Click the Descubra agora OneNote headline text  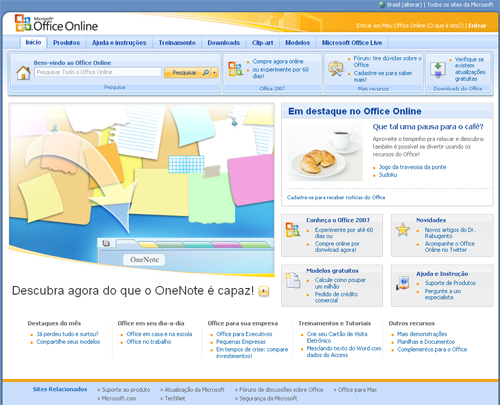tap(133, 291)
